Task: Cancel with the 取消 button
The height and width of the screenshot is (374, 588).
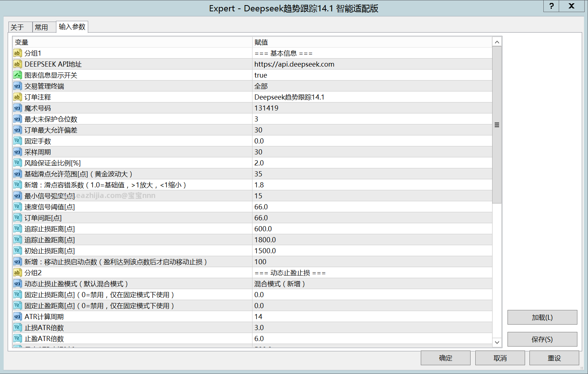Action: pyautogui.click(x=500, y=358)
